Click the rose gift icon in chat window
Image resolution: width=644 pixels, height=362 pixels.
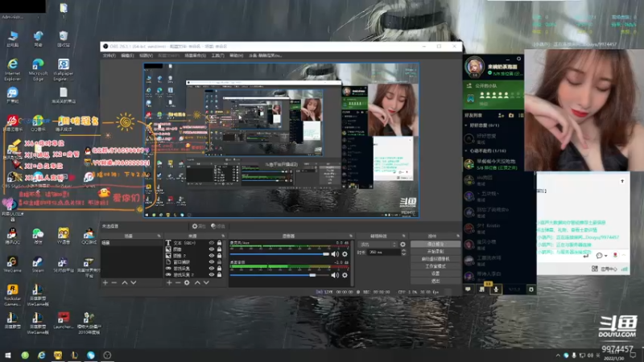pyautogui.click(x=615, y=255)
